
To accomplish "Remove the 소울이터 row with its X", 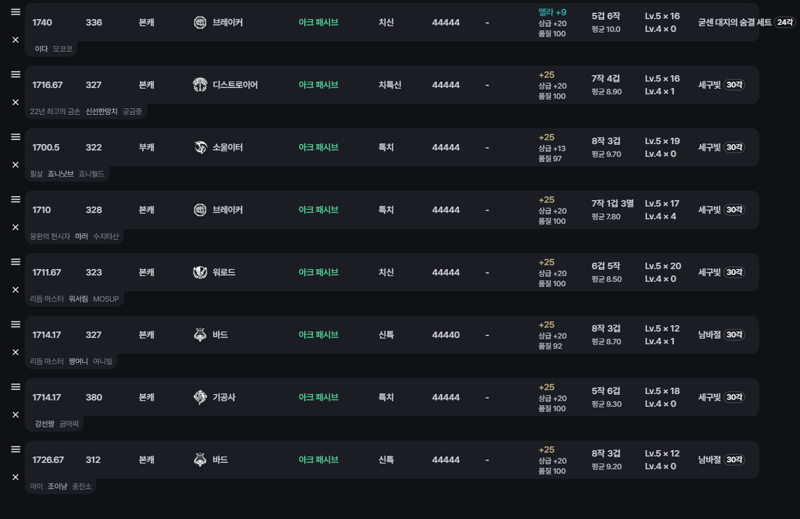I will point(15,165).
